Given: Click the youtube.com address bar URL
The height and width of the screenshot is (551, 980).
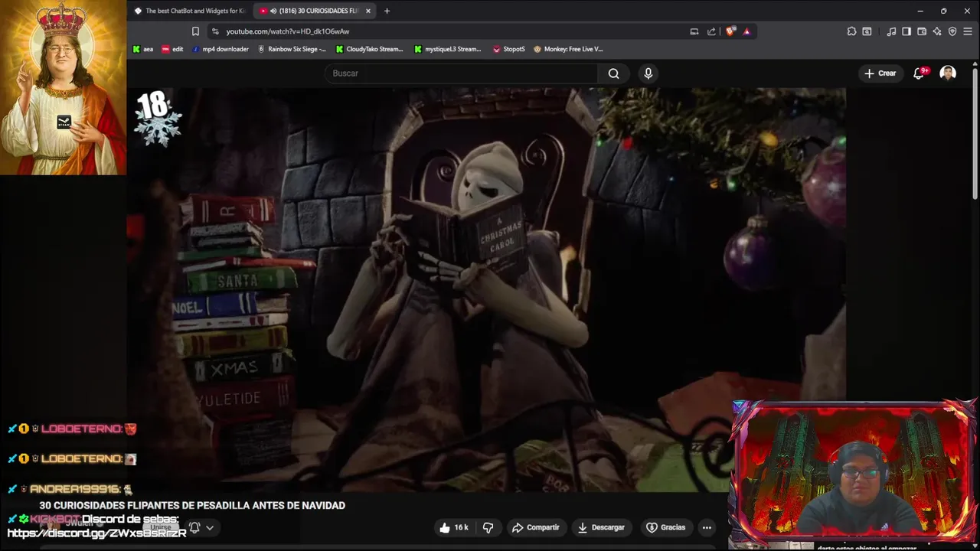Looking at the screenshot, I should tap(288, 31).
